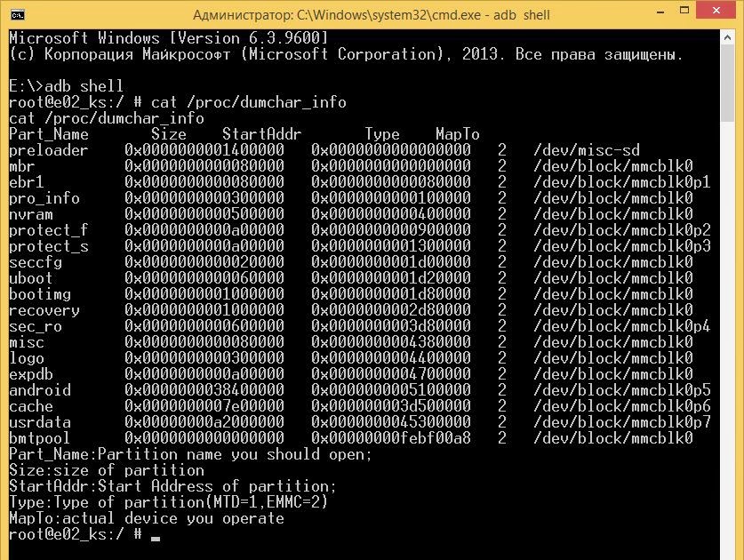Click 'Part_Name:Partition name you should open;' line
This screenshot has width=744, height=560.
point(191,454)
